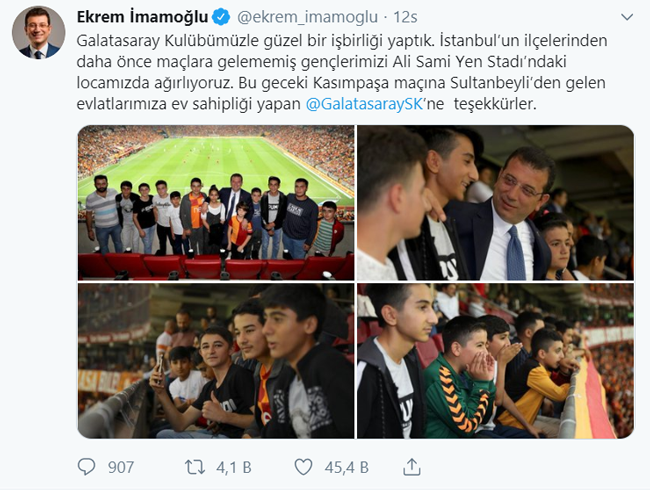The width and height of the screenshot is (650, 490).
Task: Click the reply speech bubble icon
Action: pyautogui.click(x=87, y=467)
